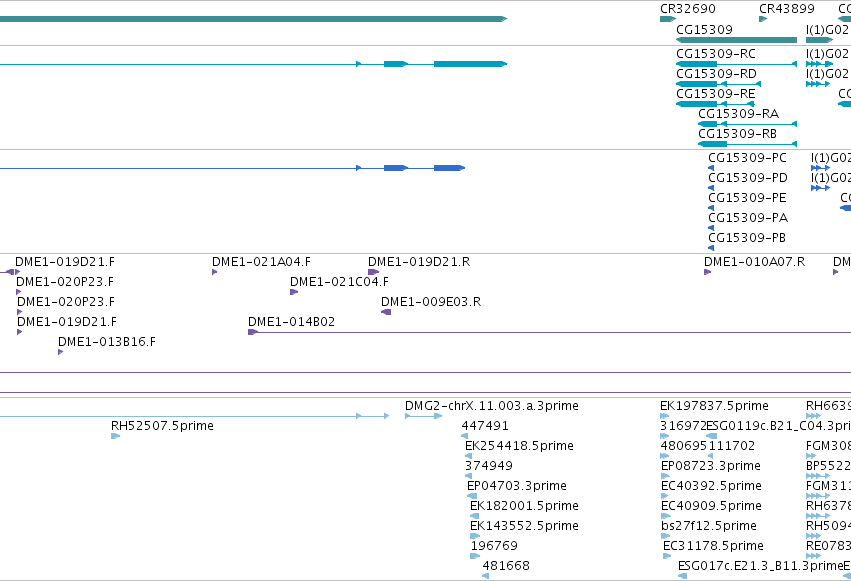Screen dimensions: 851x581
Task: Click the EC40909.5prime label
Action: pos(711,506)
